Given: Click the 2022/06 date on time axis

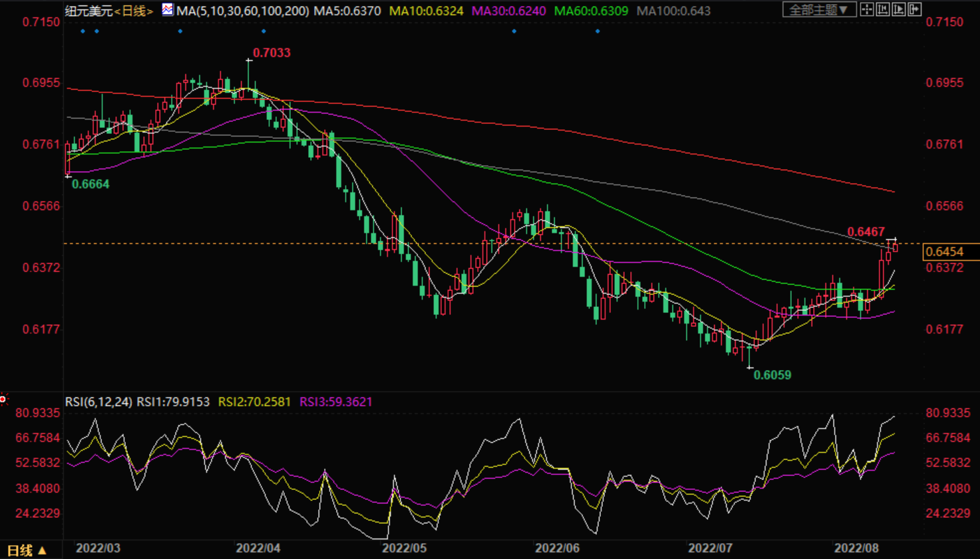Looking at the screenshot, I should [557, 548].
